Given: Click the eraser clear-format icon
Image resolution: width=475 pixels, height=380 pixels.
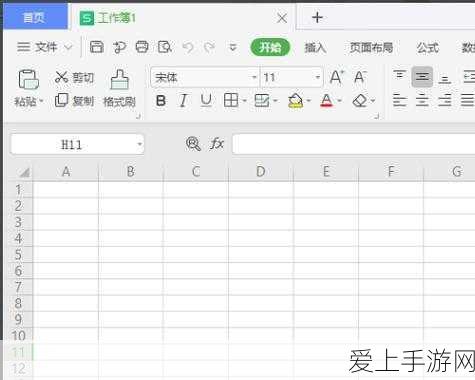Looking at the screenshot, I should [x=360, y=100].
